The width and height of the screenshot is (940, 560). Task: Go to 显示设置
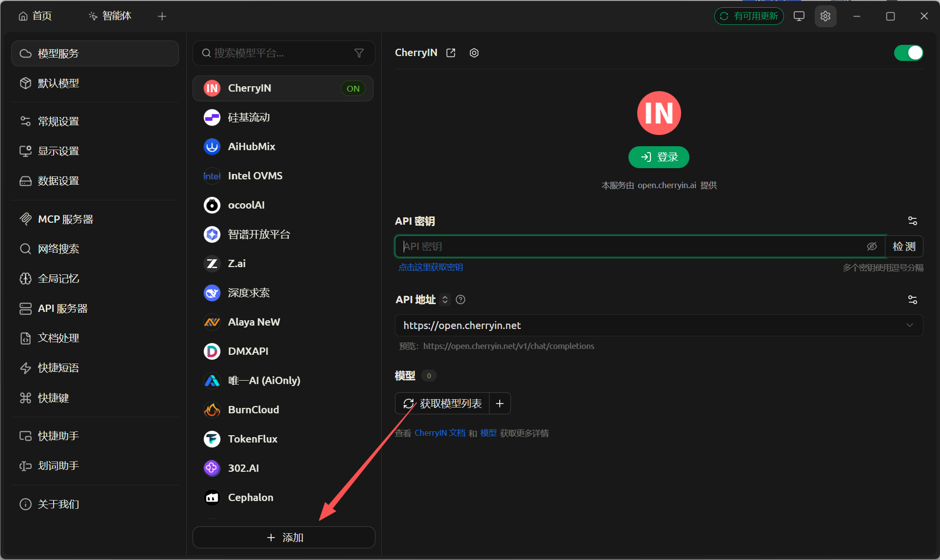[x=95, y=151]
